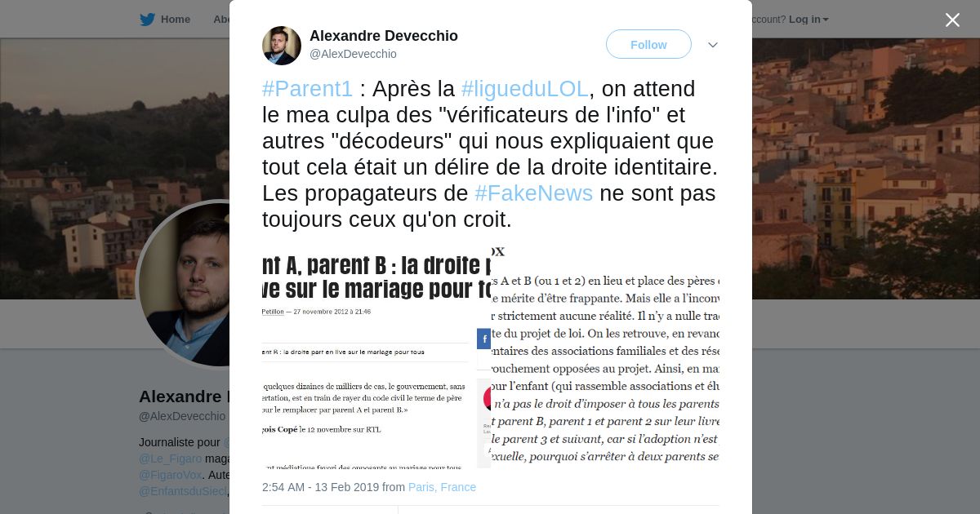Screen dimensions: 980x514
Task: Click the @AlexDevecchio handle in tweet
Action: point(353,54)
